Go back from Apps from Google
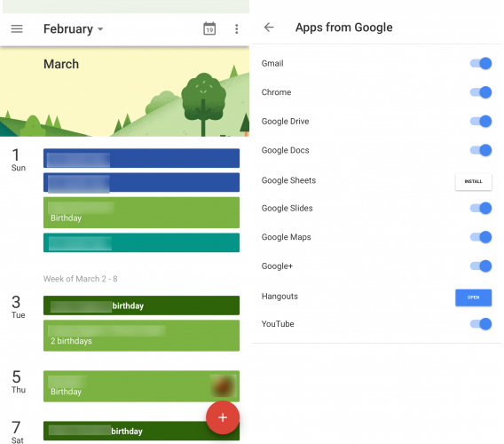 (x=269, y=28)
